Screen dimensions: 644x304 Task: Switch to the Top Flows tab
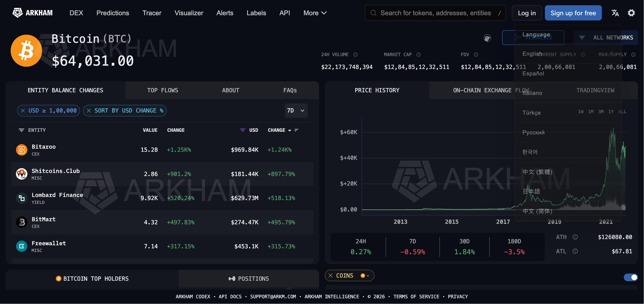tap(162, 90)
